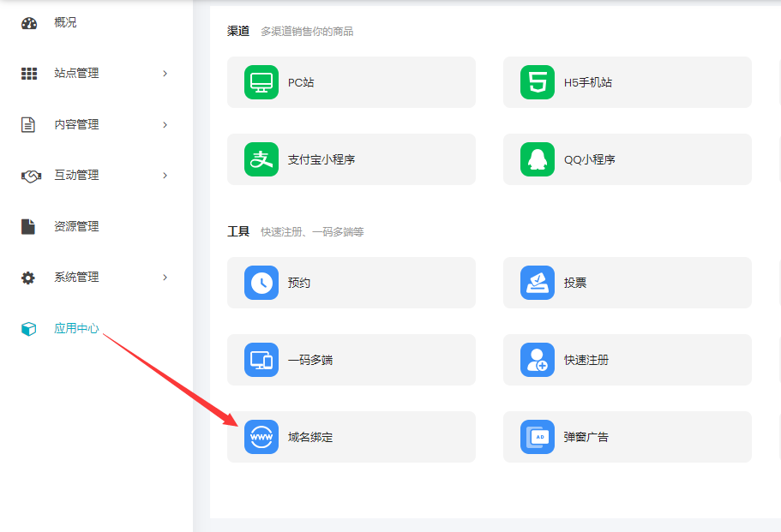Go to 应用中心 in the sidebar
Image resolution: width=781 pixels, height=532 pixels.
76,329
